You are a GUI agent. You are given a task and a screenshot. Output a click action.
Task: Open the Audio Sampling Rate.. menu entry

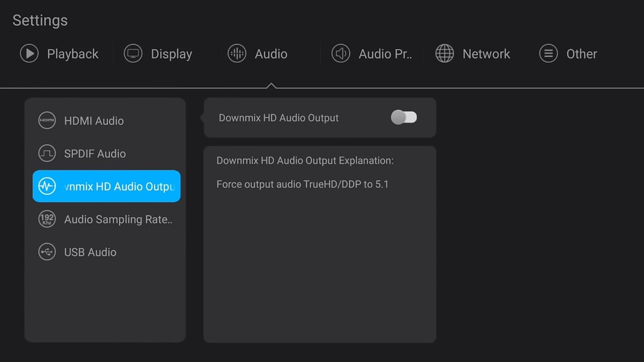tap(118, 220)
